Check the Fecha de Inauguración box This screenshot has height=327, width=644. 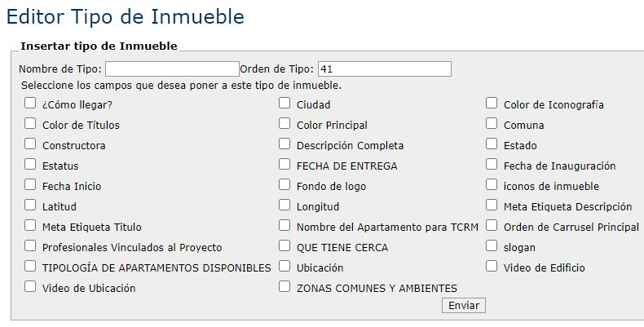(492, 165)
